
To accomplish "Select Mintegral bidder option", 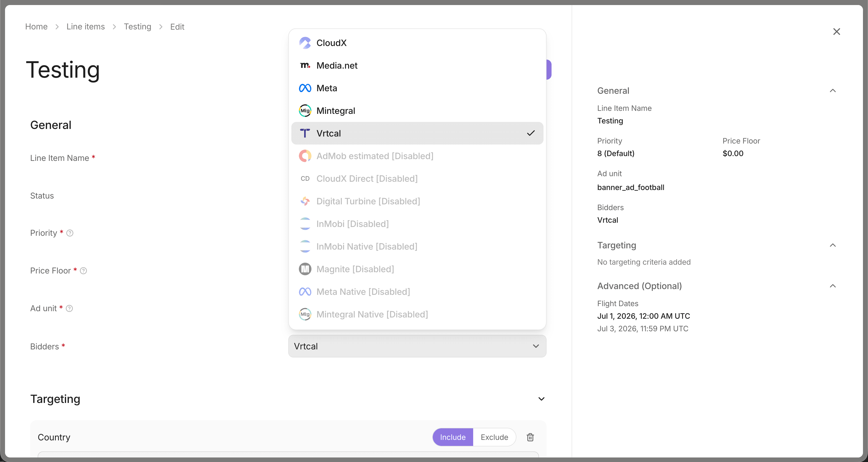I will (417, 111).
